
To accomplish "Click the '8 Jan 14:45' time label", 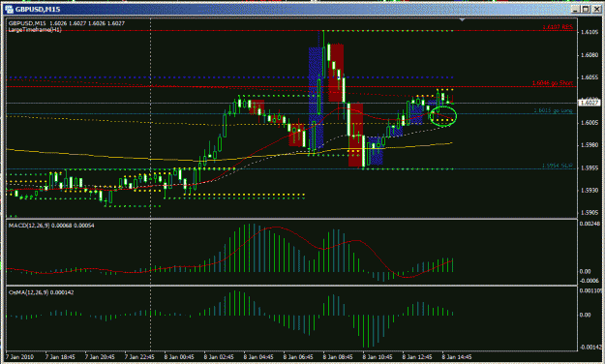I will (x=457, y=357).
